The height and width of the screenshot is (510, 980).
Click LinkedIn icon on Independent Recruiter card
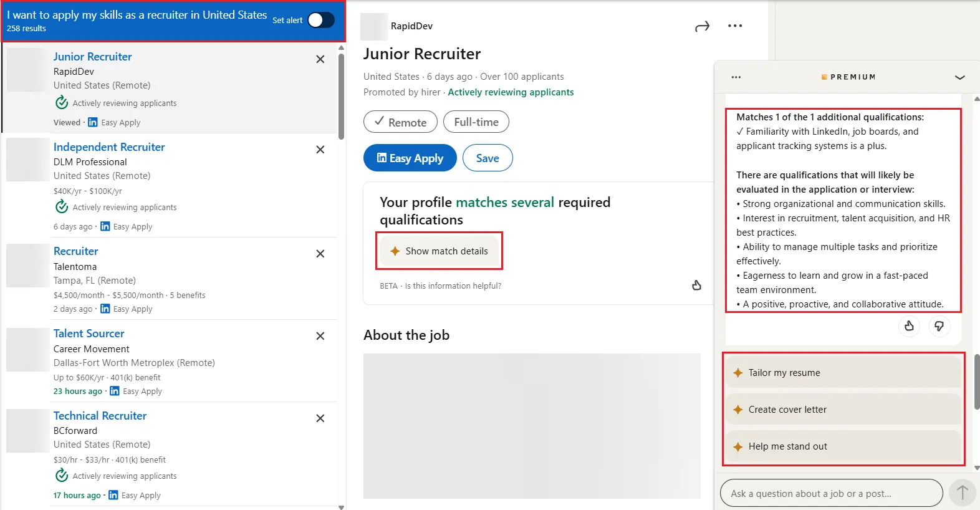click(x=105, y=226)
